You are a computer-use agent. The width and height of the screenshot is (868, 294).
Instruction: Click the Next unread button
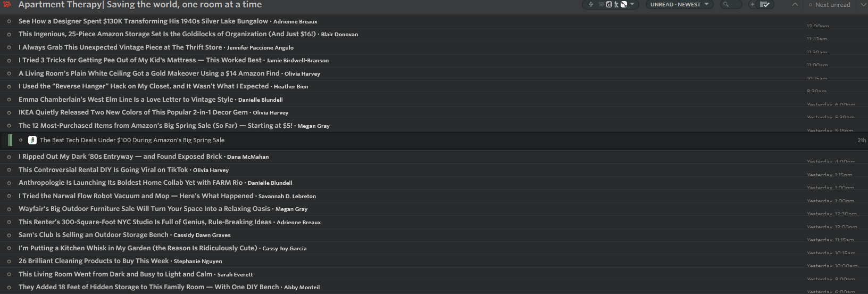pyautogui.click(x=832, y=5)
